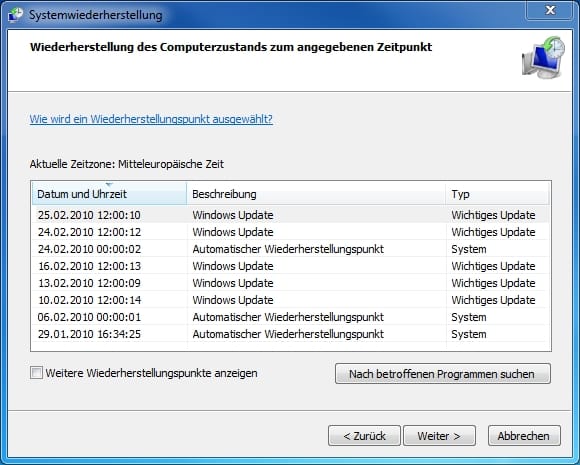
Task: Click Wichtiges Update type in 16.02.2010 row
Action: 493,266
